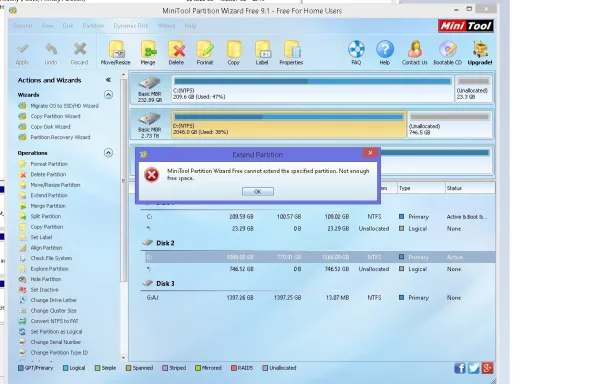Open the Help menu in menu bar
This screenshot has width=606, height=384.
click(190, 26)
